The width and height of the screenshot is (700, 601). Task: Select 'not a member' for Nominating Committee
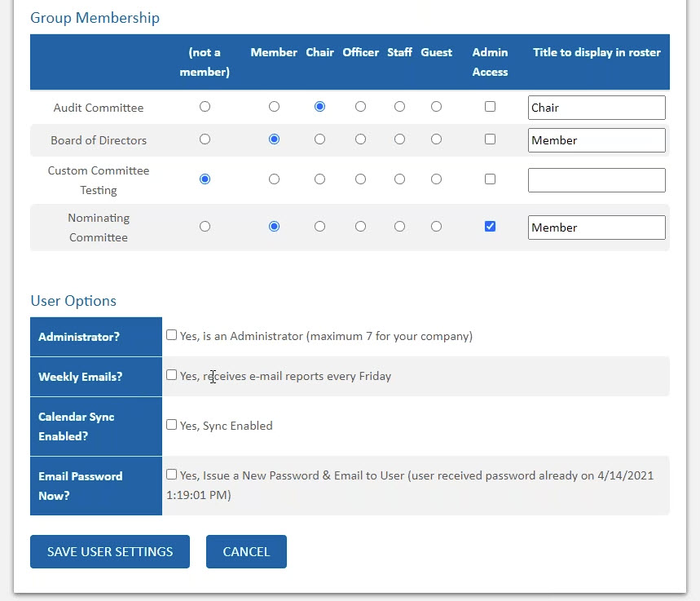tap(205, 227)
